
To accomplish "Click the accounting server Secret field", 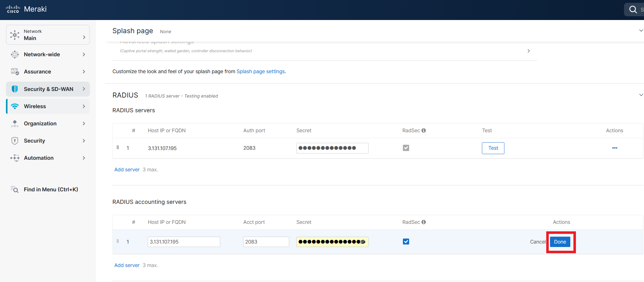I will [332, 242].
